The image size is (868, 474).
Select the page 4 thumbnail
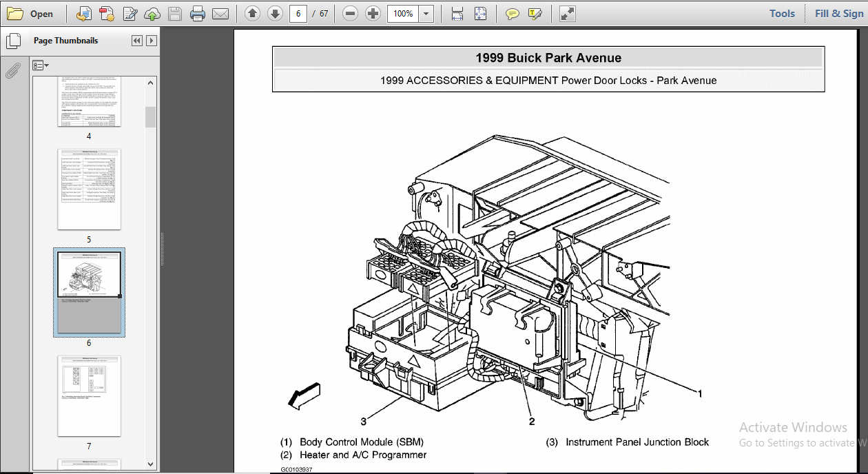(89, 101)
